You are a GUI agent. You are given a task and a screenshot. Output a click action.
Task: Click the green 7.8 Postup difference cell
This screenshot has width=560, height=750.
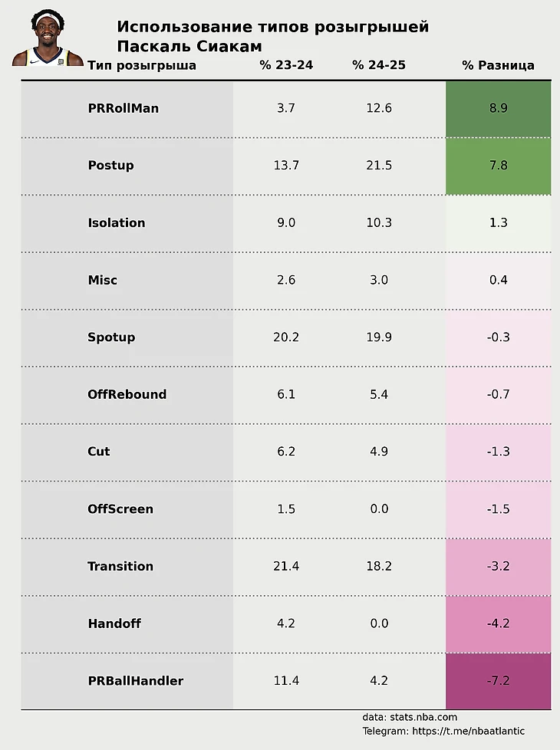498,166
